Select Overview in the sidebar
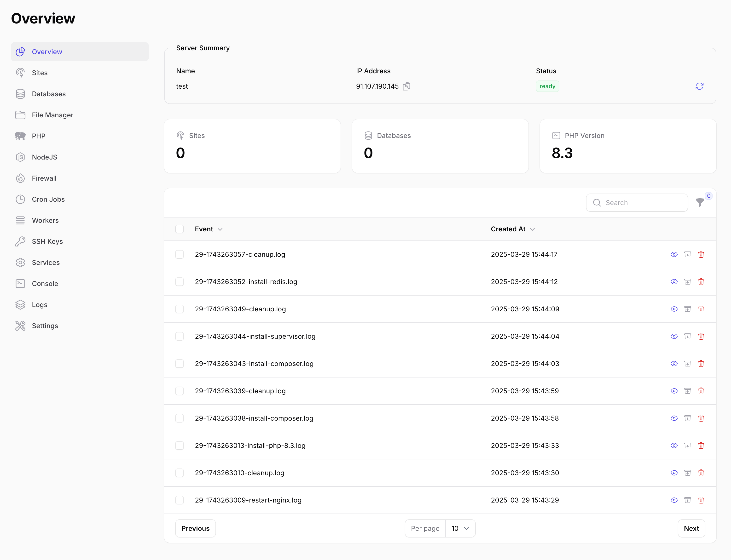Image resolution: width=731 pixels, height=560 pixels. pos(80,52)
